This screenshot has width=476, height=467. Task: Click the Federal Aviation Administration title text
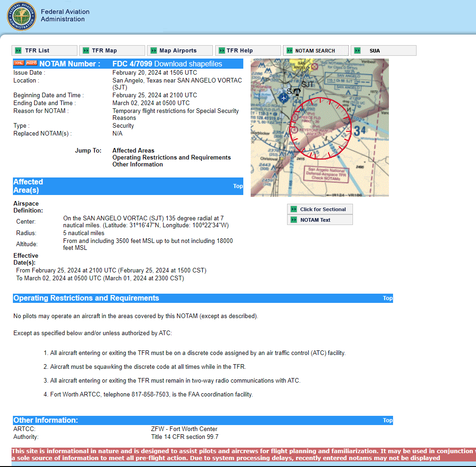tap(65, 16)
